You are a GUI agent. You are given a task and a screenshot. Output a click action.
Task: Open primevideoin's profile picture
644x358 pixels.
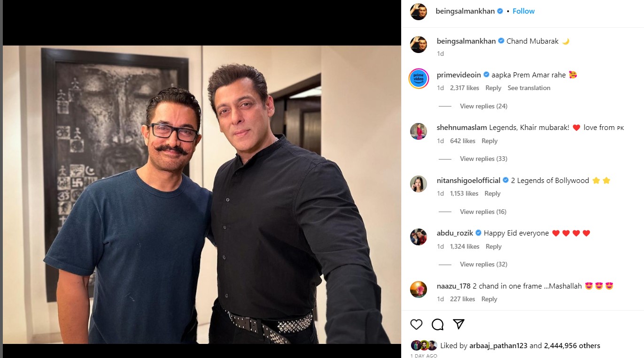419,78
